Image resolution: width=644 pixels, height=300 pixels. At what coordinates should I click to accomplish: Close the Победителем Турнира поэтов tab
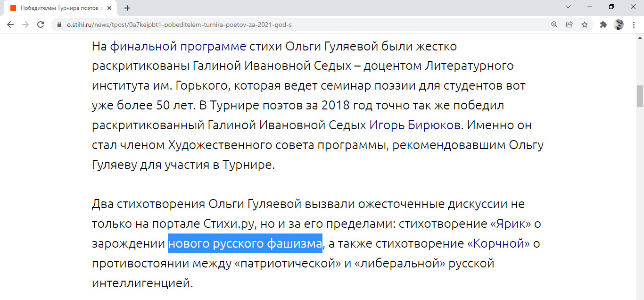pos(110,8)
